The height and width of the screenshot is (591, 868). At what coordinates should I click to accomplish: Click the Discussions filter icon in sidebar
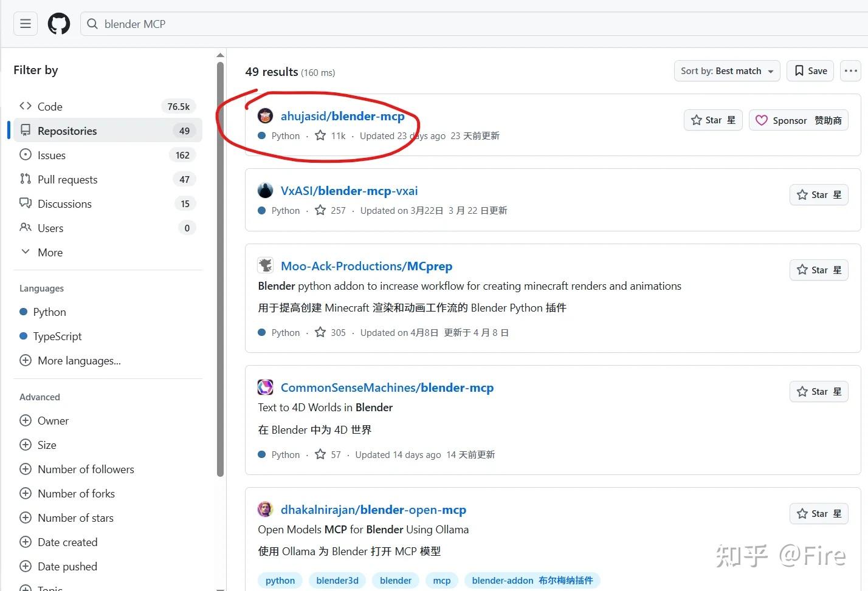click(25, 203)
